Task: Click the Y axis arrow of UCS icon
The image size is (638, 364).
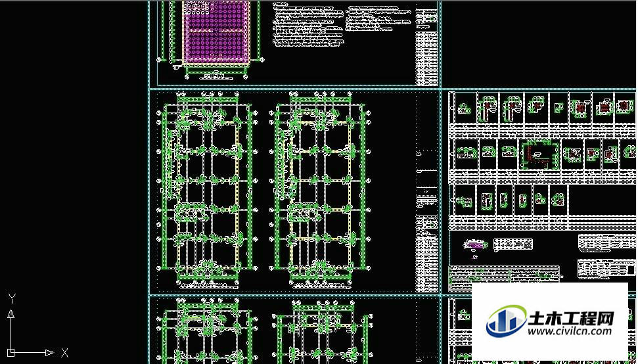Action: [x=11, y=313]
